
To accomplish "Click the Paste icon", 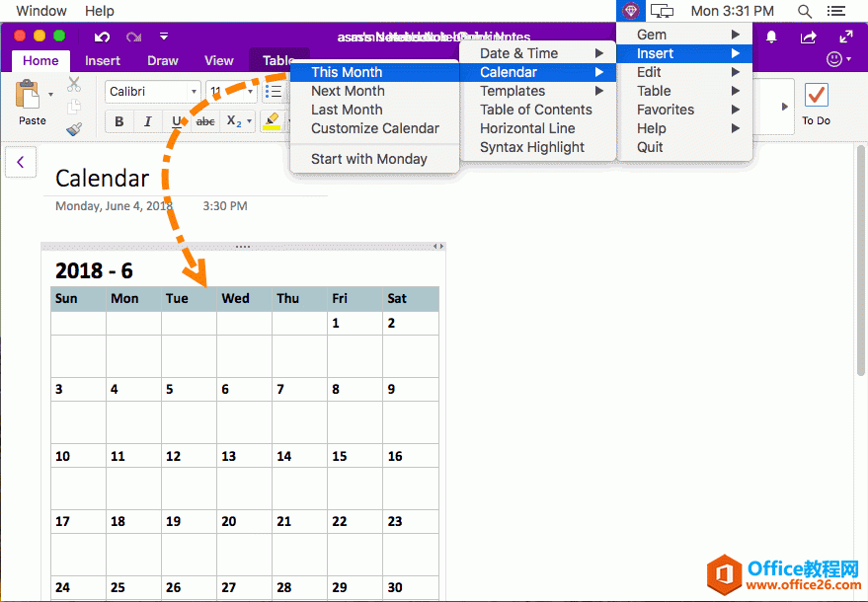I will pos(28,96).
